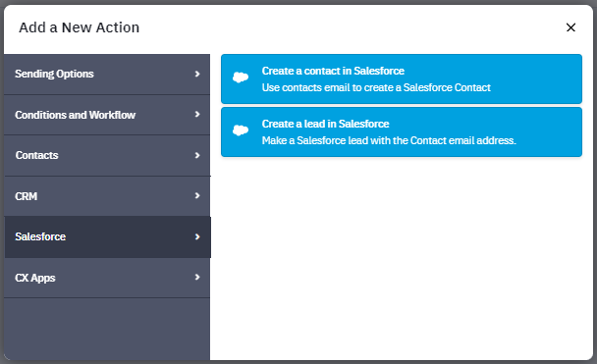The width and height of the screenshot is (597, 364).
Task: Click the Salesforce category chevron
Action: pyautogui.click(x=197, y=236)
